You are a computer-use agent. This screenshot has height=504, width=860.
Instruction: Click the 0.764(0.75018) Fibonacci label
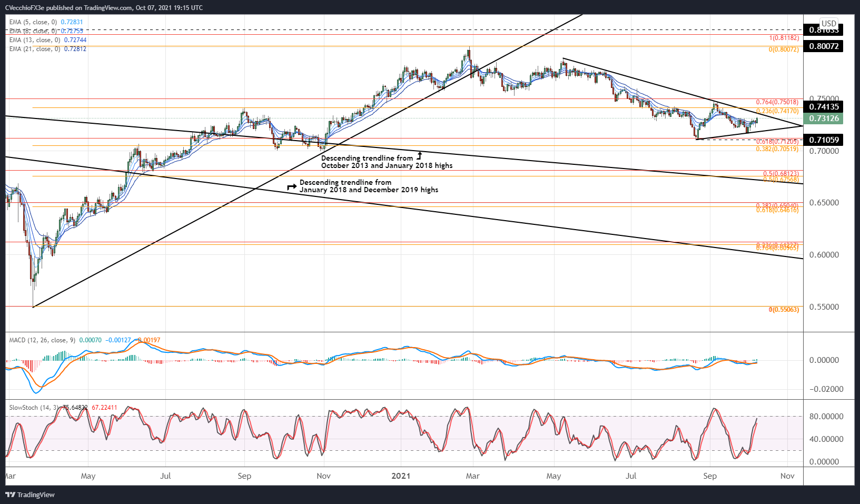[x=777, y=102]
